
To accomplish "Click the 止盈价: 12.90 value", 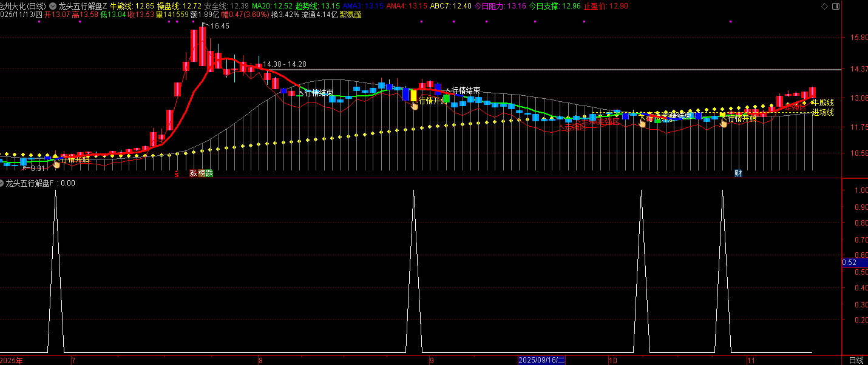I will (x=606, y=5).
